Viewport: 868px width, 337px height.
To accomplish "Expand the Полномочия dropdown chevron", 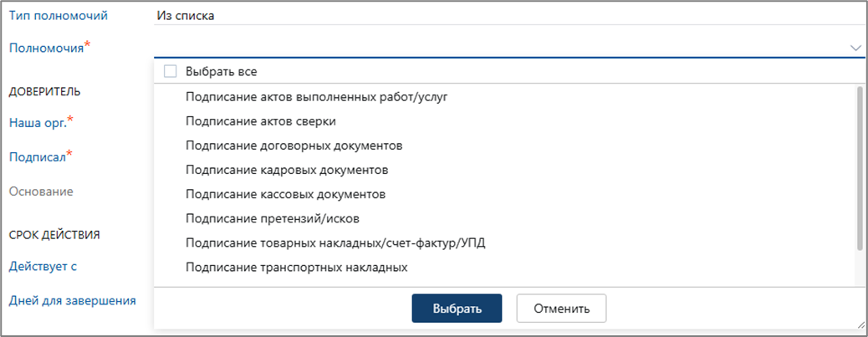I will (x=855, y=48).
